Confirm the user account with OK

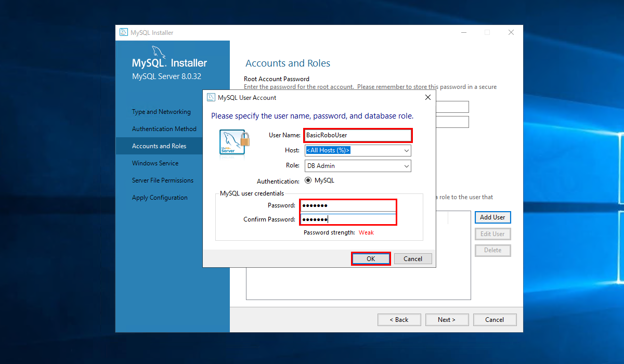[x=371, y=258]
